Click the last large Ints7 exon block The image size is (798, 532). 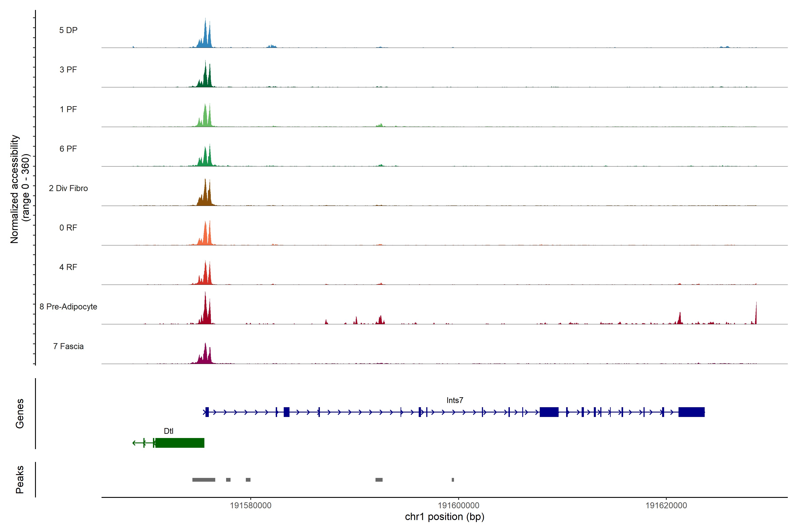point(691,412)
